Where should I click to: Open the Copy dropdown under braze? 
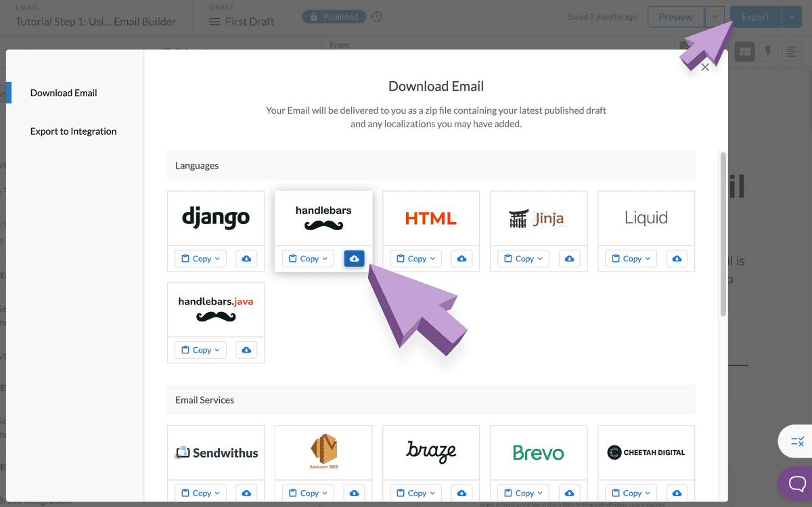(416, 493)
